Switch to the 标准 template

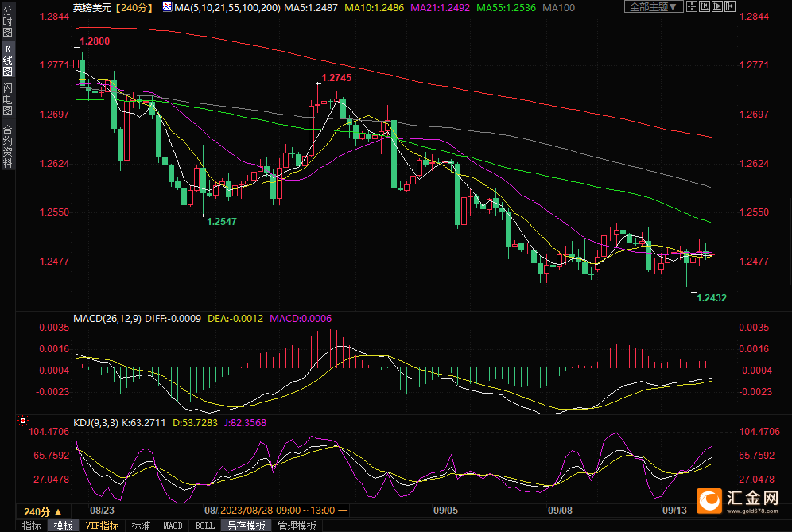[141, 526]
